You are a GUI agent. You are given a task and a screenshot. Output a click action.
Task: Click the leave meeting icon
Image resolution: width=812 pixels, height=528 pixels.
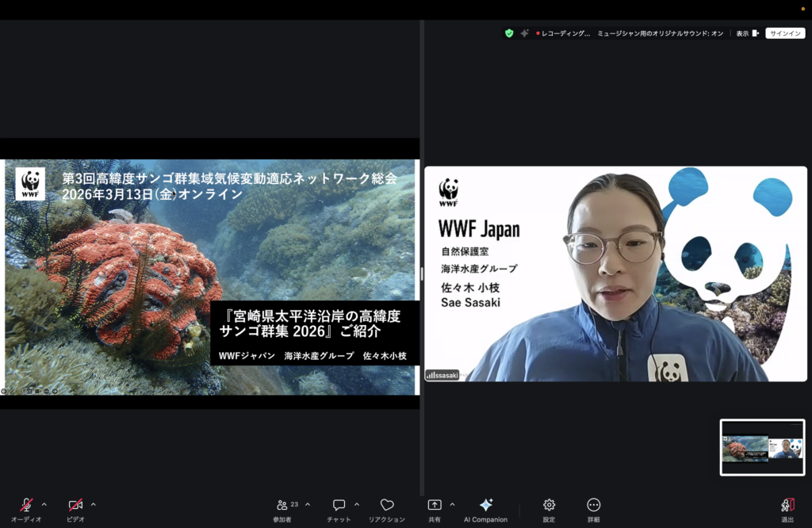[x=787, y=506]
